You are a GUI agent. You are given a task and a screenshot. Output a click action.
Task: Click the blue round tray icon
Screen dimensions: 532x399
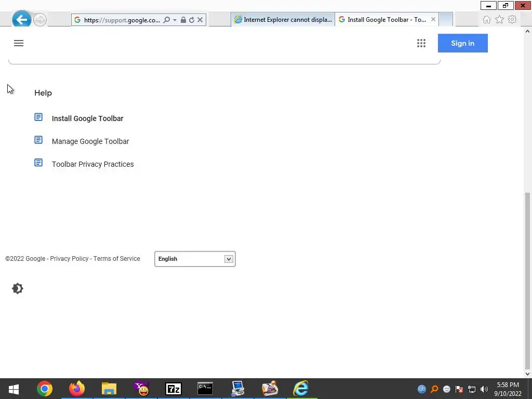[x=422, y=389]
